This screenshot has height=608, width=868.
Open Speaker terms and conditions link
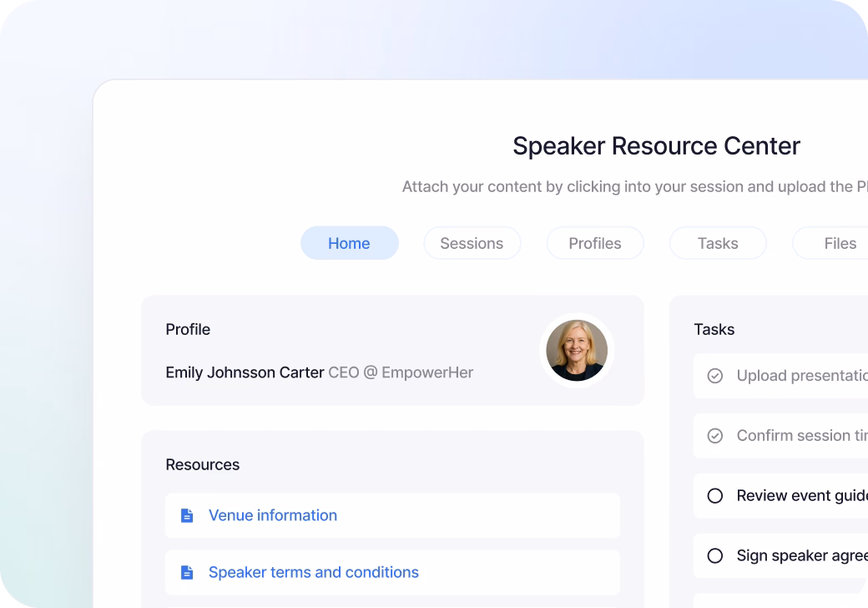click(313, 572)
